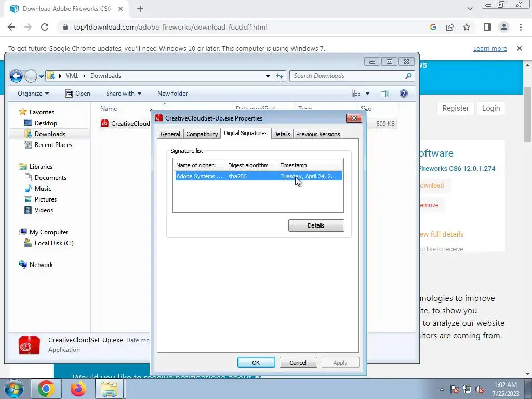Click the Chrome back button
The image size is (532, 399).
[x=11, y=27]
